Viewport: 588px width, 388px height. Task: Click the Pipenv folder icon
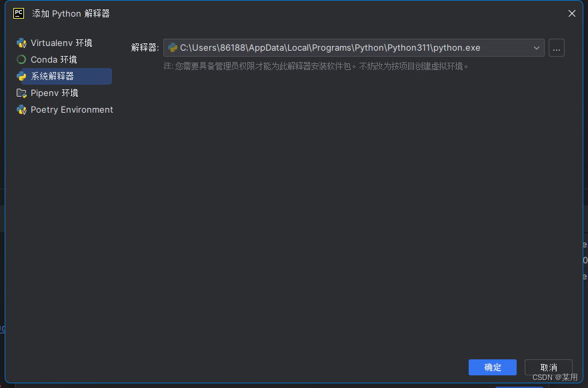pos(21,93)
